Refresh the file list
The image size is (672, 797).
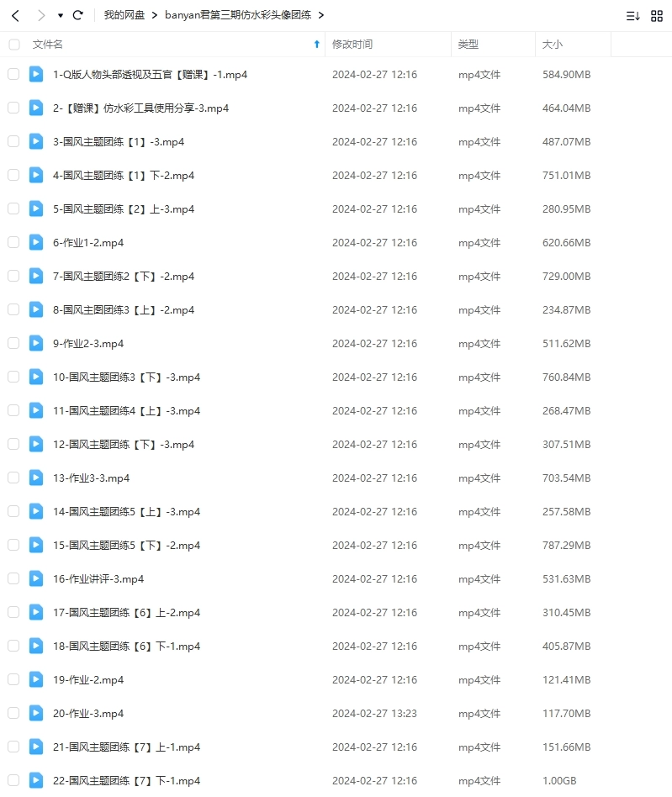[77, 15]
